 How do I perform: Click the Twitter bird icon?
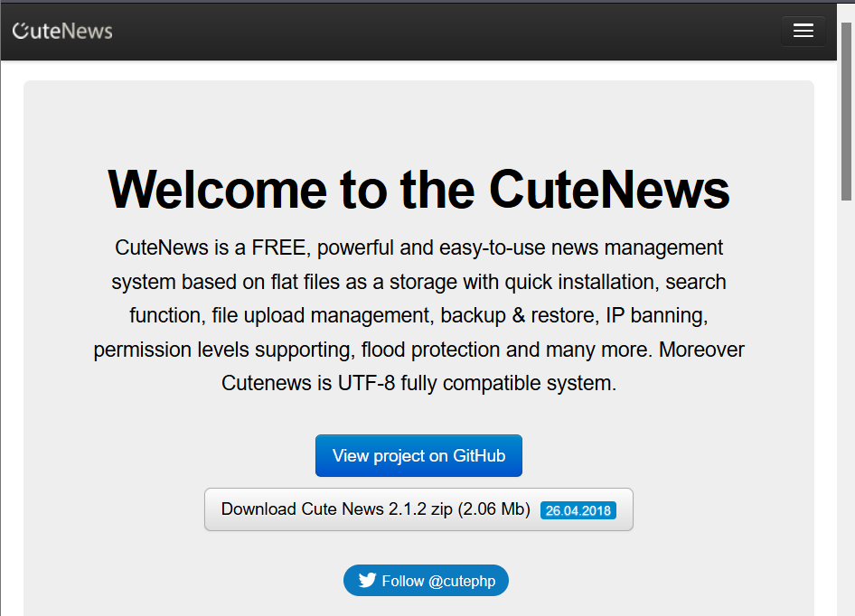tap(367, 580)
